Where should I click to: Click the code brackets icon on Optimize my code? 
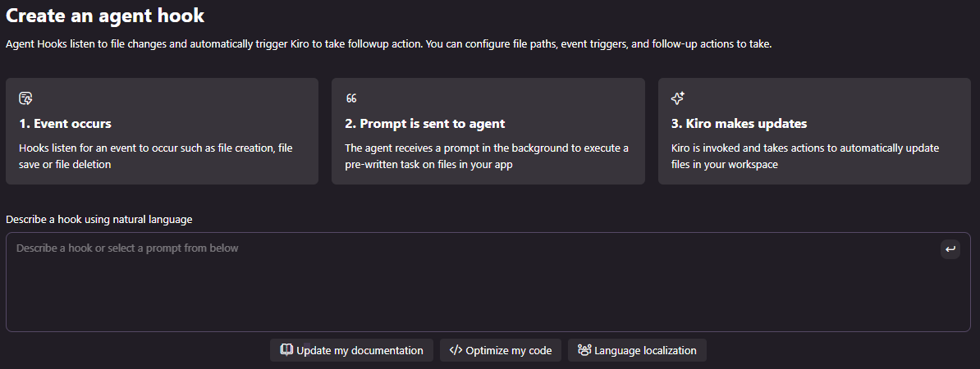(456, 350)
